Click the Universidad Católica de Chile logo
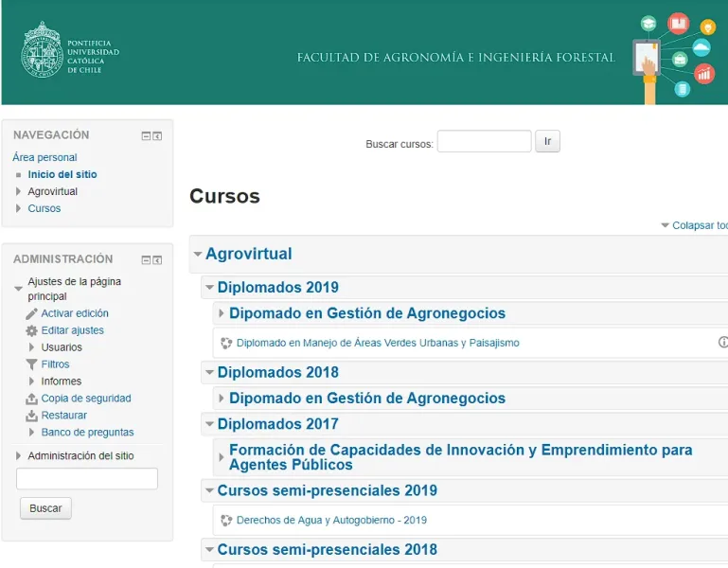728x568 pixels. pyautogui.click(x=70, y=49)
